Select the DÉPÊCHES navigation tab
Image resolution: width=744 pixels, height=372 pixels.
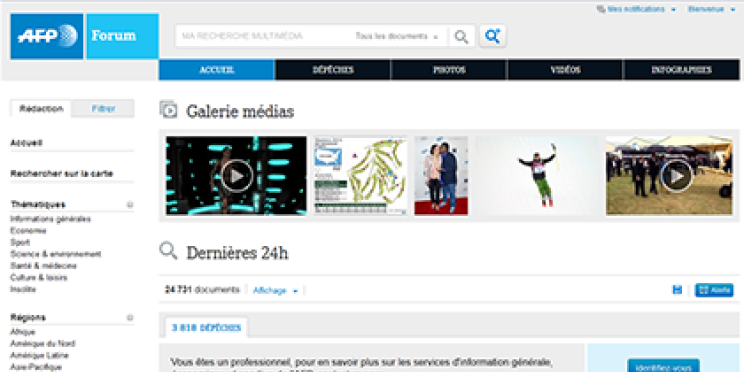click(333, 70)
